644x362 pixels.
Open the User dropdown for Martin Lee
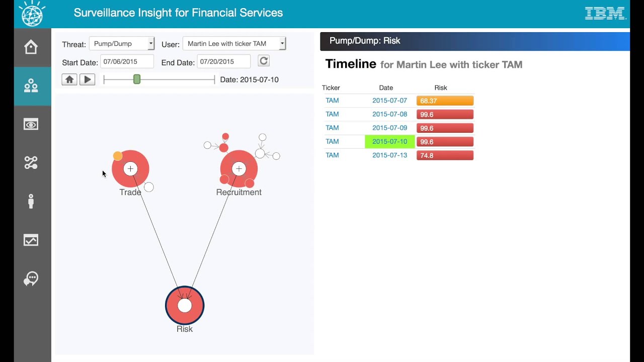(x=234, y=44)
